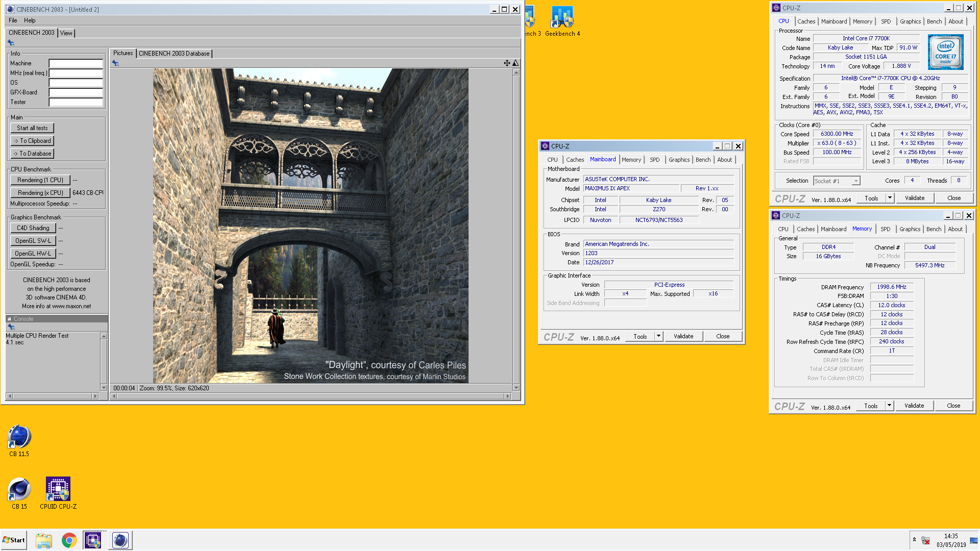
Task: Click the Intel Core i7 logo
Action: 945,52
